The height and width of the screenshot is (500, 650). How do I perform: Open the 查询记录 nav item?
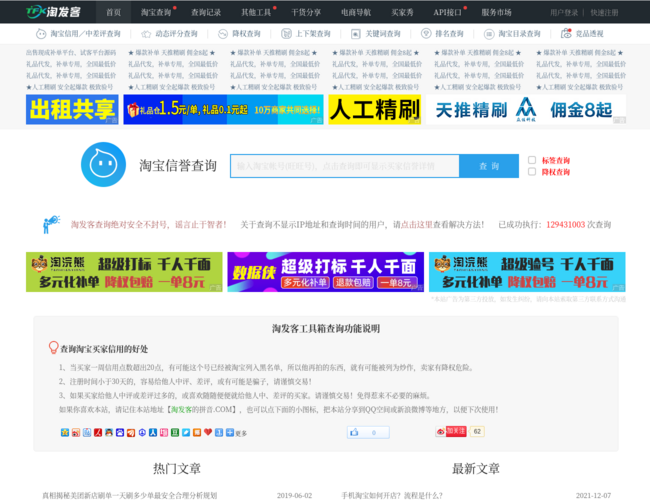pos(206,12)
